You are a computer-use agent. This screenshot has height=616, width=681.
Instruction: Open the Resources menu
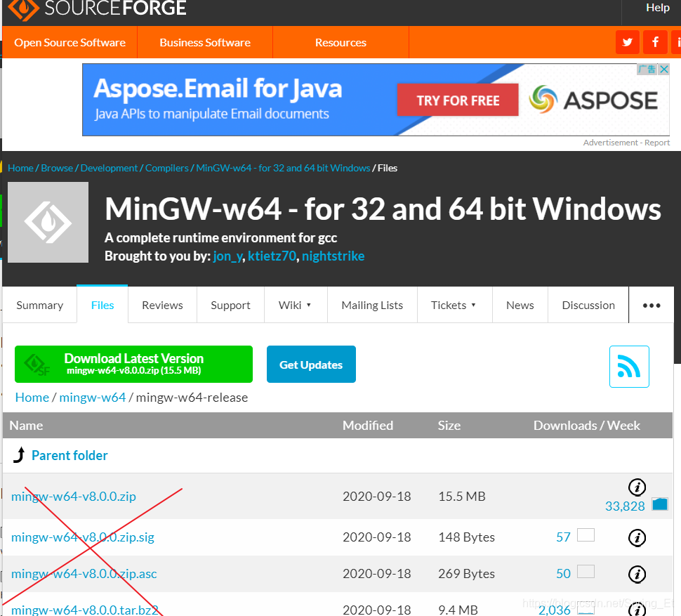341,42
